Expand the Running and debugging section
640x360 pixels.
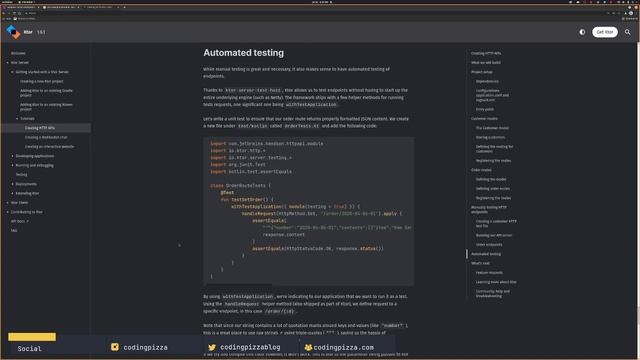[12, 165]
